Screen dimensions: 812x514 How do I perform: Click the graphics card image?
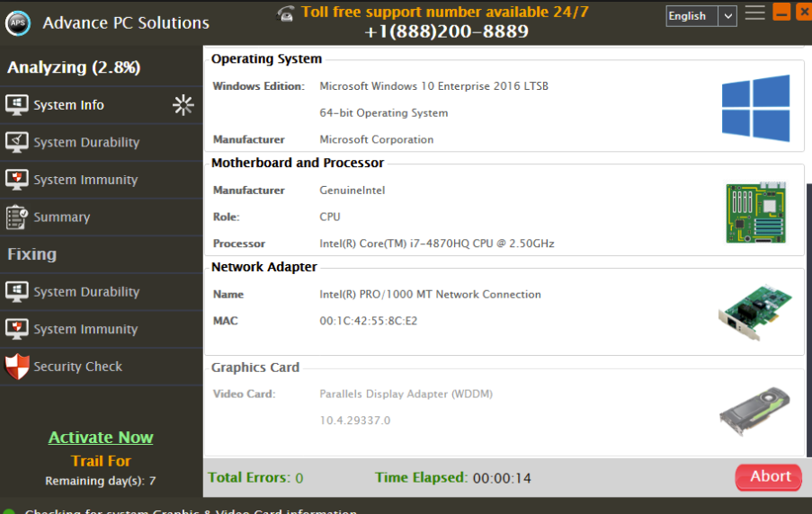755,412
